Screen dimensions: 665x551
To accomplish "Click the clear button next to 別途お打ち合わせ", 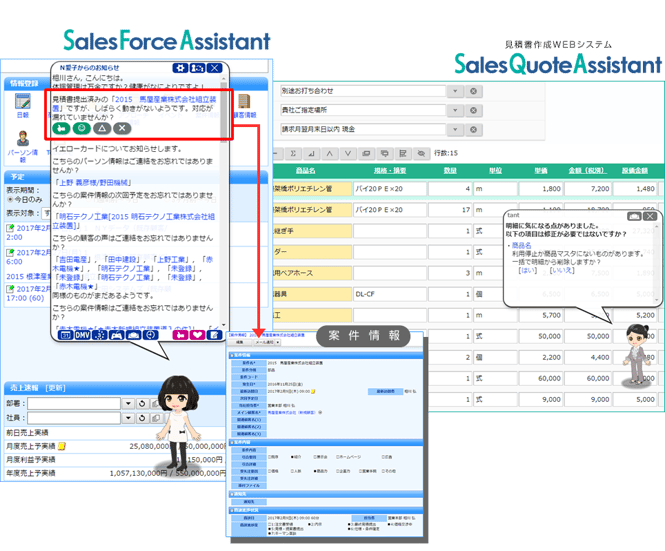I will pyautogui.click(x=474, y=91).
